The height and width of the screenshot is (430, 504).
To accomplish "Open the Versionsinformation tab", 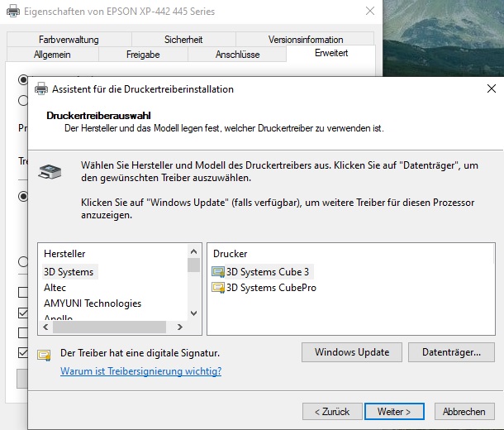I will (306, 39).
